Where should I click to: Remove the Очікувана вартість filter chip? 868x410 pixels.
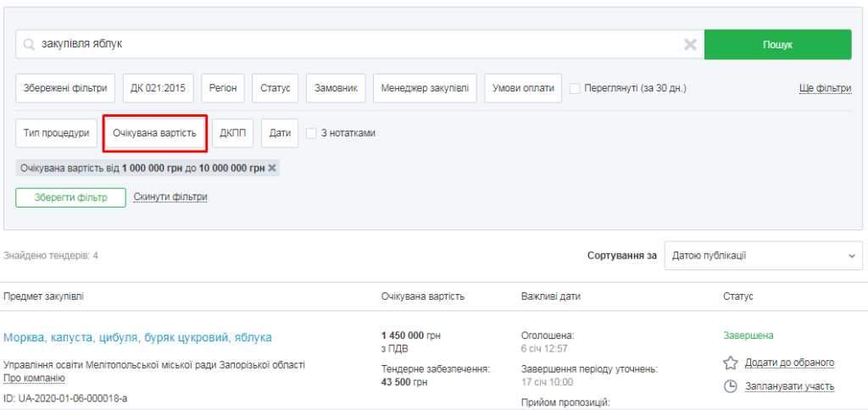(272, 169)
